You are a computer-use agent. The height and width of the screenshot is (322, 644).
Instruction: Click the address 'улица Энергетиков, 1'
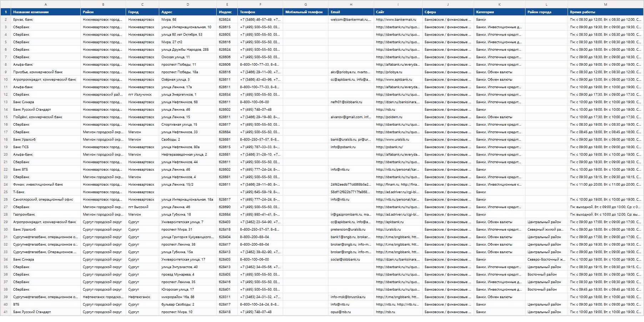point(188,95)
